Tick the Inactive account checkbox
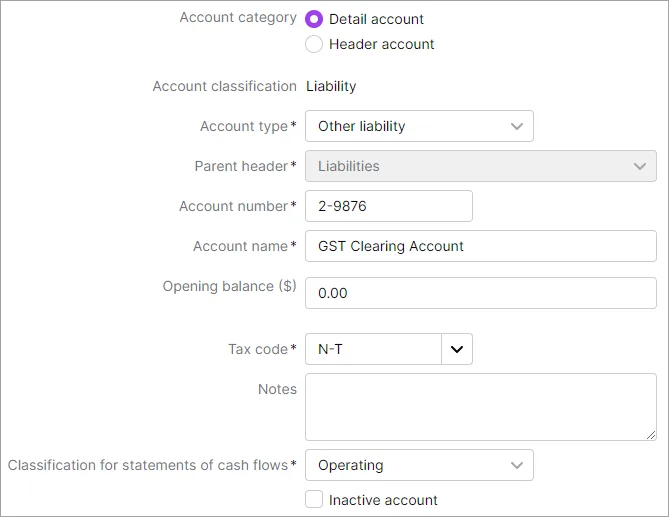The image size is (669, 517). (x=314, y=500)
